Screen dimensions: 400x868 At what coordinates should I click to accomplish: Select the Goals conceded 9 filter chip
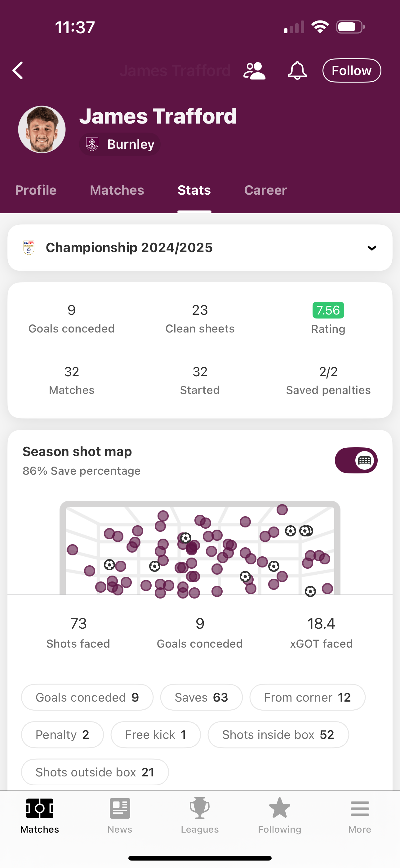coord(87,697)
